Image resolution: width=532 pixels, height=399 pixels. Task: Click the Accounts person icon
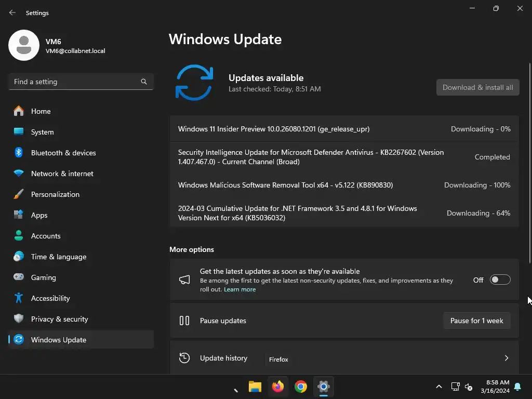tap(19, 235)
